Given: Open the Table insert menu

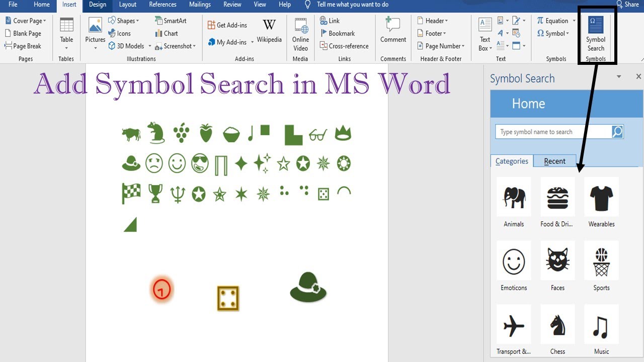Looking at the screenshot, I should click(x=66, y=34).
